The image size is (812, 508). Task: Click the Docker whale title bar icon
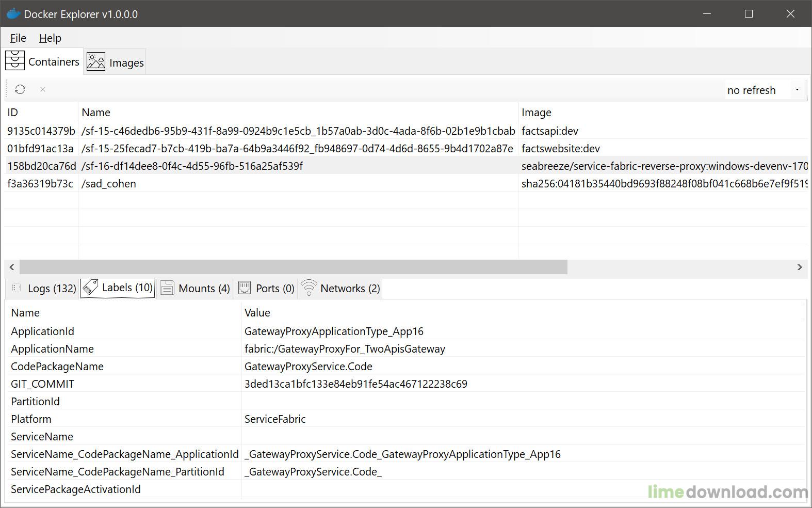(x=13, y=14)
